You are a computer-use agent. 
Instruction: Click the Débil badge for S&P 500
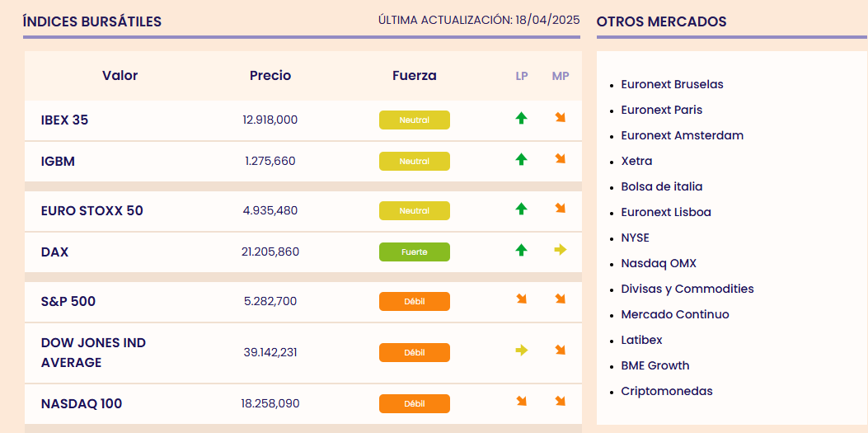pos(414,302)
